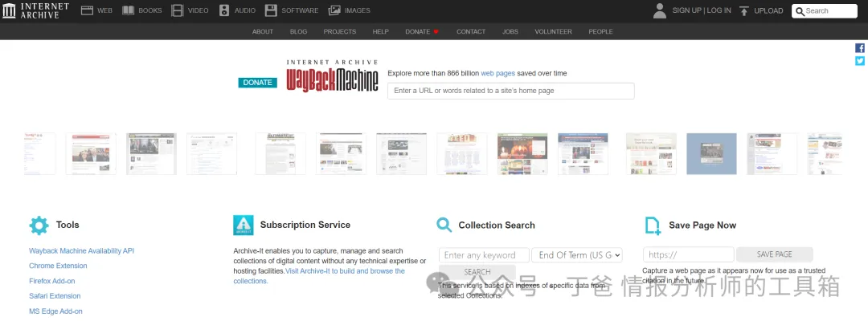Open the Images icon
Viewport: 868px width, 321px height.
[x=334, y=10]
